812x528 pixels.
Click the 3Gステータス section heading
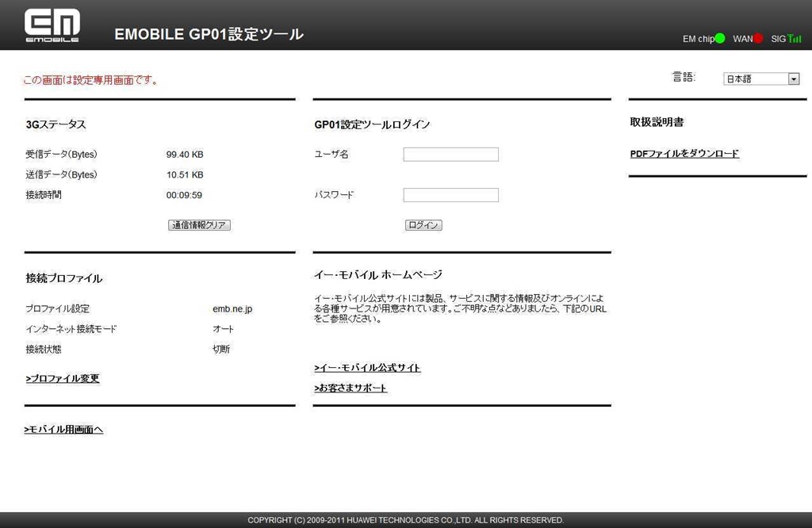(x=56, y=124)
